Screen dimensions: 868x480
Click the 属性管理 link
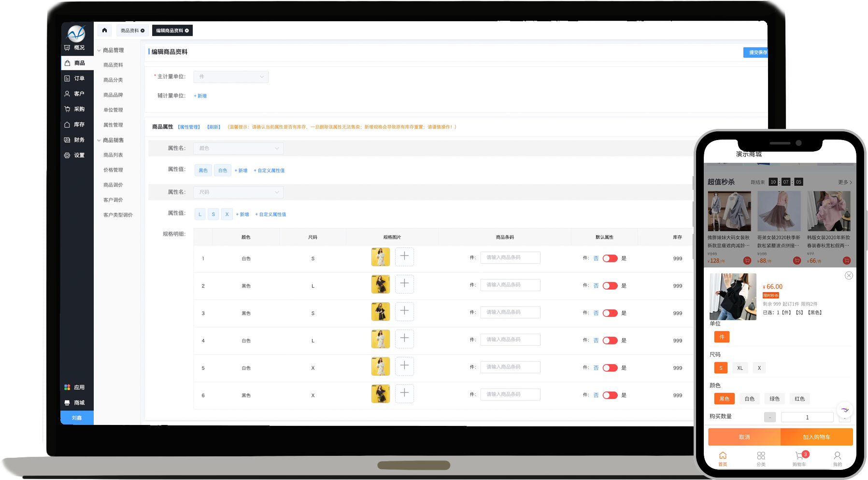coord(189,127)
